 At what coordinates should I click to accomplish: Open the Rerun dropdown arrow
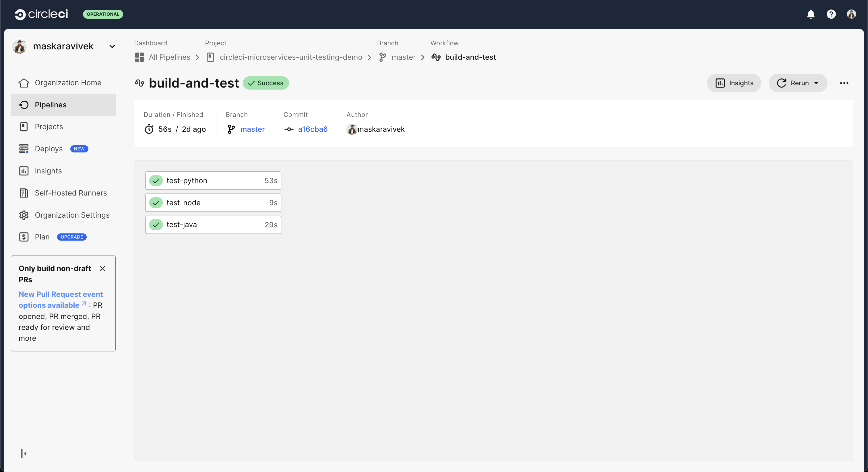coord(816,83)
